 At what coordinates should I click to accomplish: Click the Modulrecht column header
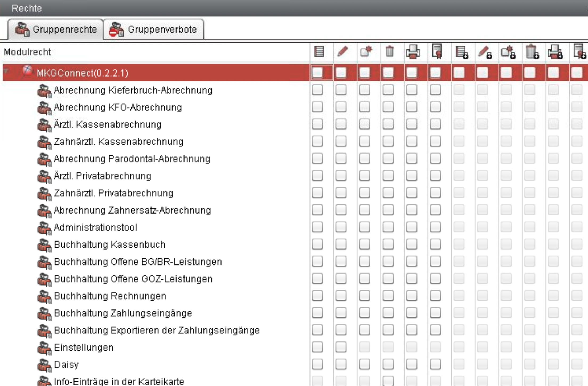(27, 52)
